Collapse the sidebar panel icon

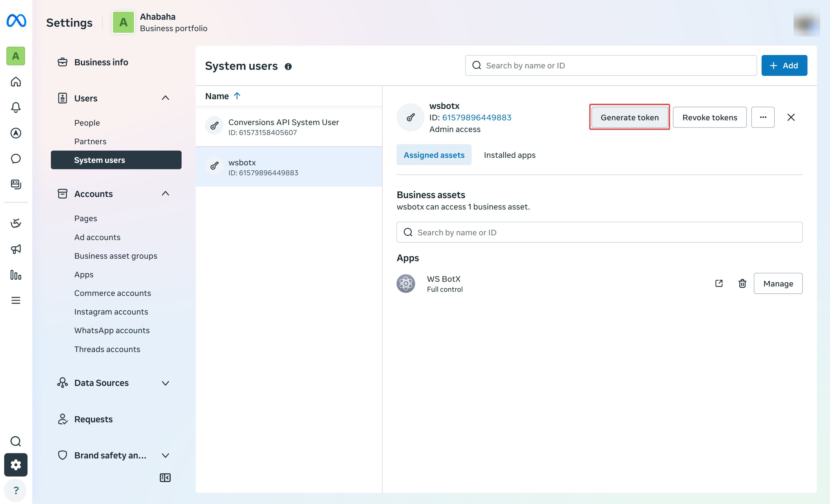click(165, 478)
